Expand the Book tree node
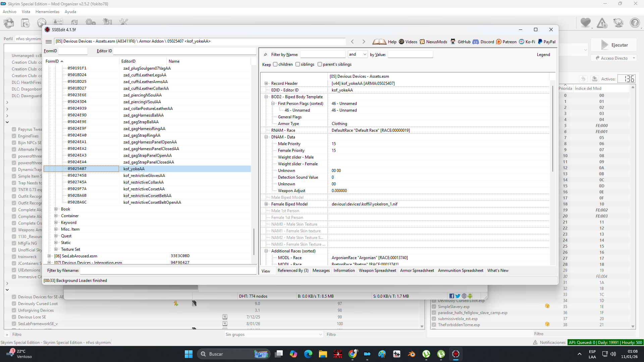Screen dimensions: 644x362 click(56, 209)
